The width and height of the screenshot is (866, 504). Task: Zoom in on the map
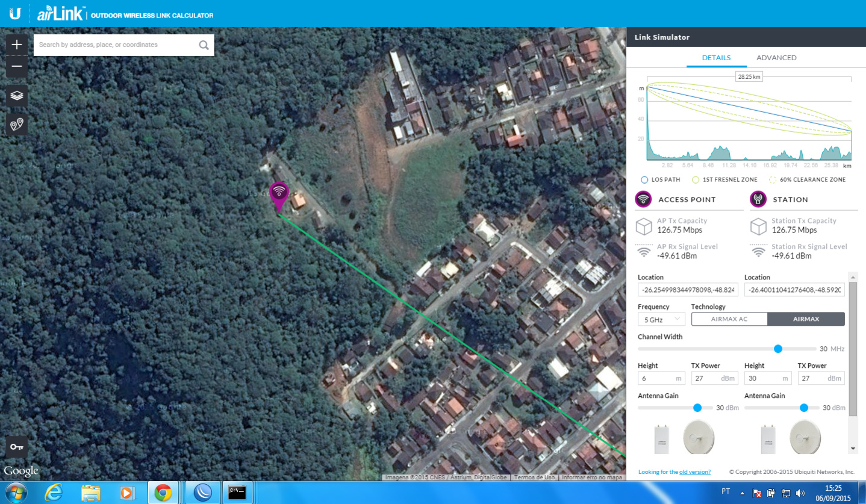pyautogui.click(x=17, y=45)
